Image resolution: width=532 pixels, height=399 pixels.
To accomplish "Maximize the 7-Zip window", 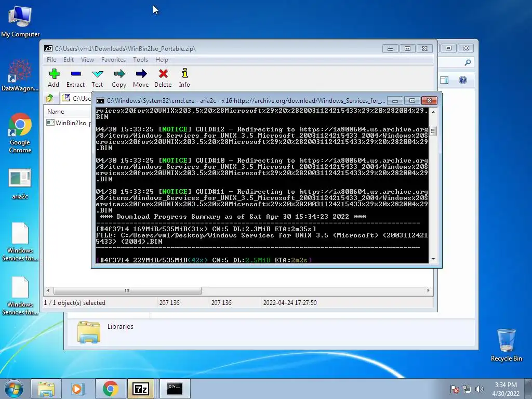I will 407,49.
